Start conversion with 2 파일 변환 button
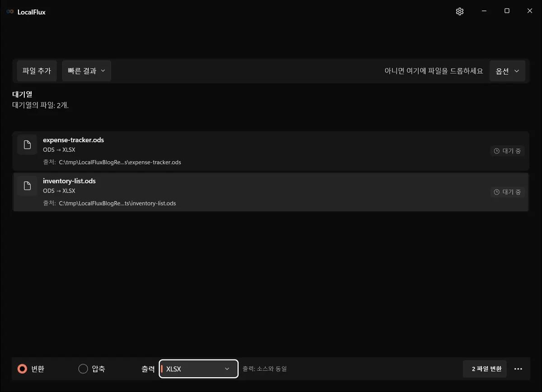542x392 pixels. tap(485, 369)
